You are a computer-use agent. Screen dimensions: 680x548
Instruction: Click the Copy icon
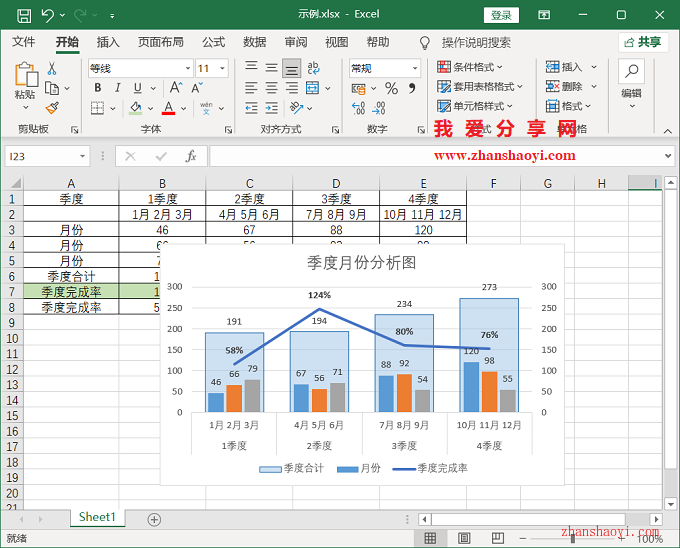click(52, 88)
